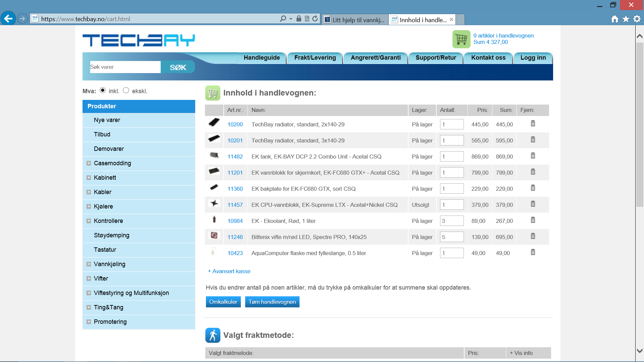Image resolution: width=644 pixels, height=362 pixels.
Task: Click quantity field for Ekoolant Rød
Action: point(452,221)
